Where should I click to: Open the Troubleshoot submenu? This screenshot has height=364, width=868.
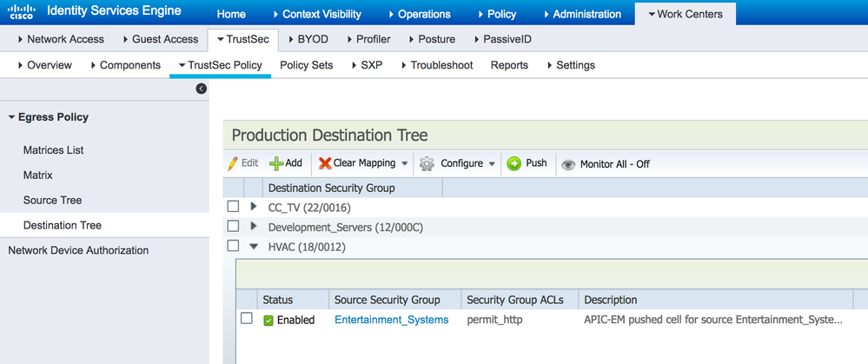[435, 65]
